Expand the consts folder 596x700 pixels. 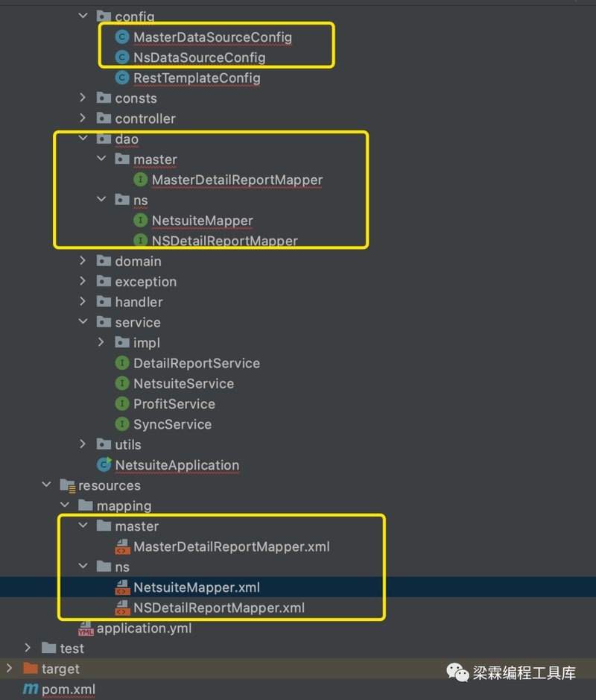pyautogui.click(x=83, y=98)
